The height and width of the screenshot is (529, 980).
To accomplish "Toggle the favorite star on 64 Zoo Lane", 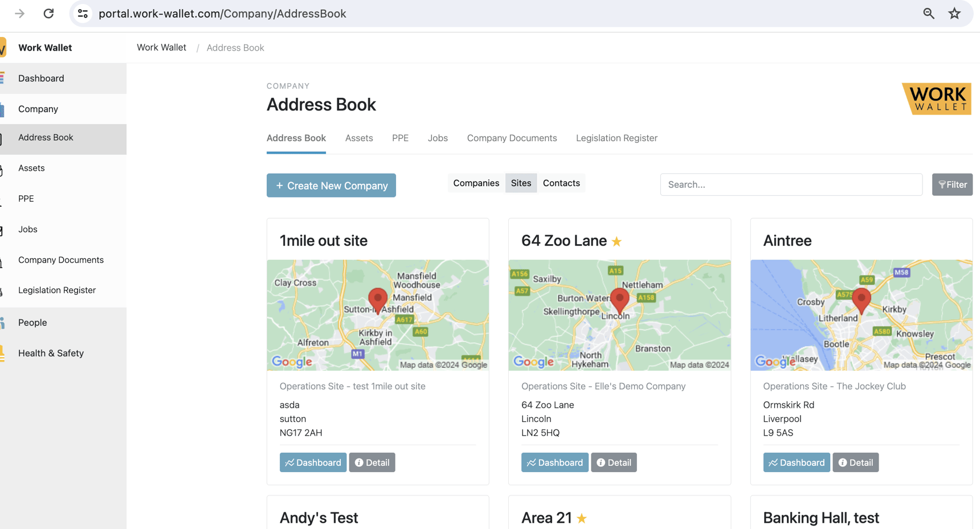I will tap(616, 241).
